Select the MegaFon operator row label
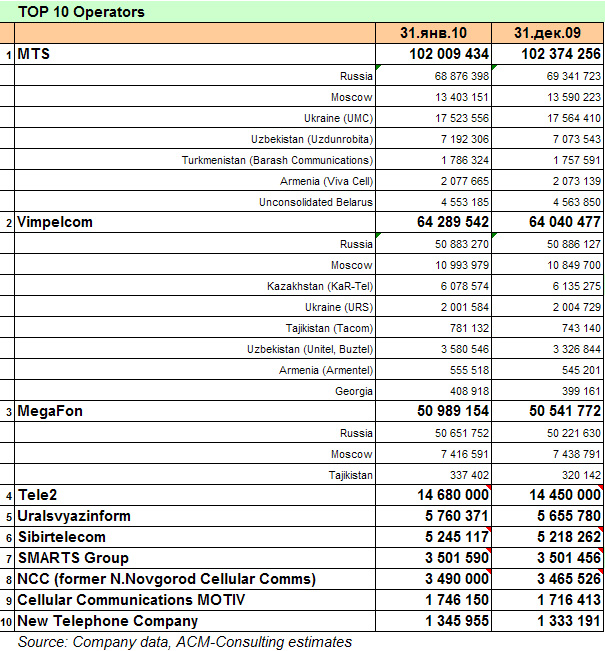Screen dimensions: 605x651 pyautogui.click(x=51, y=411)
